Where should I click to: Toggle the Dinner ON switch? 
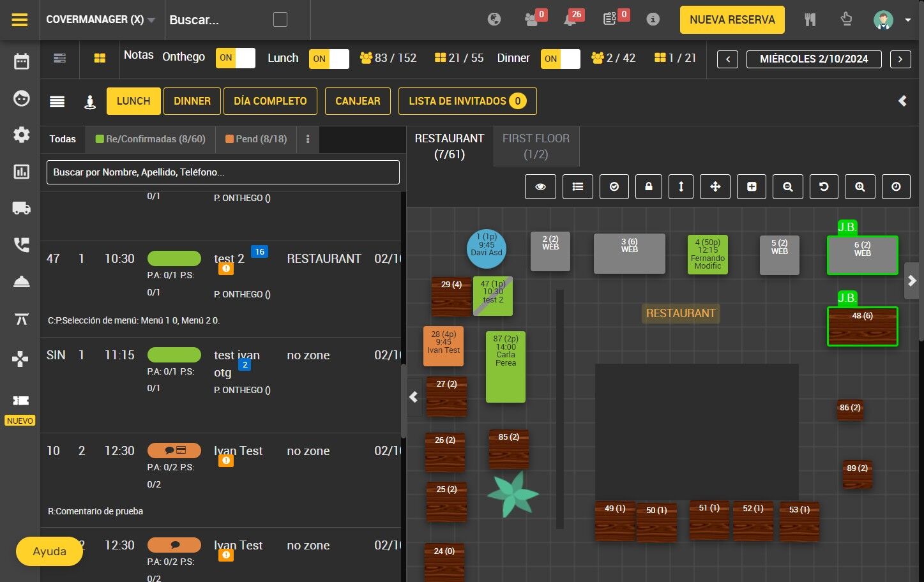point(560,59)
